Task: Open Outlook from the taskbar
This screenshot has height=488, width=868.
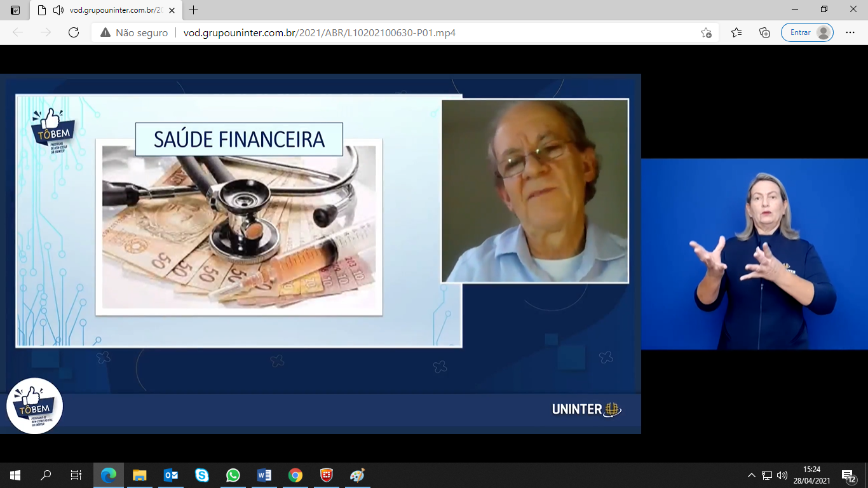Action: coord(171,475)
